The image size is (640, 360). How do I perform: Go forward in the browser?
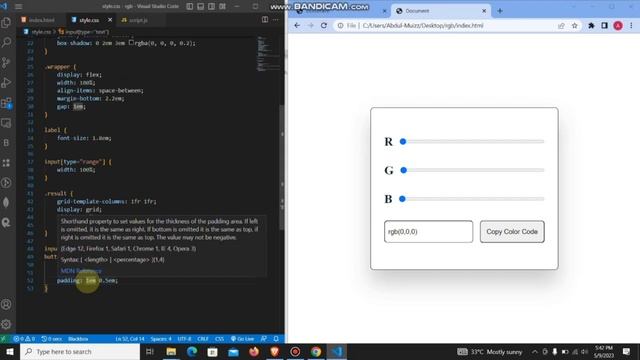tap(311, 25)
